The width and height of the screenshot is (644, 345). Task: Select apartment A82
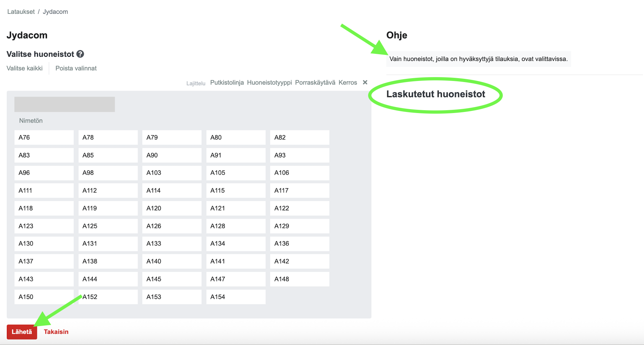(x=299, y=138)
